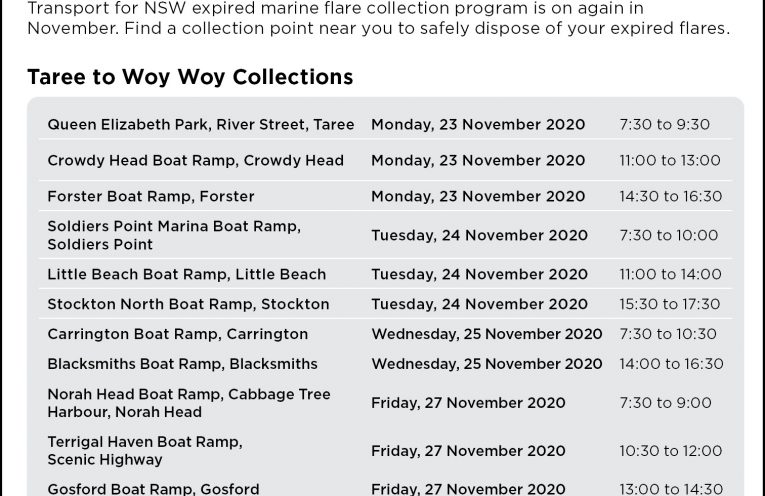Click the Blacksmiths Boat Ramp location
This screenshot has width=765, height=496.
182,364
